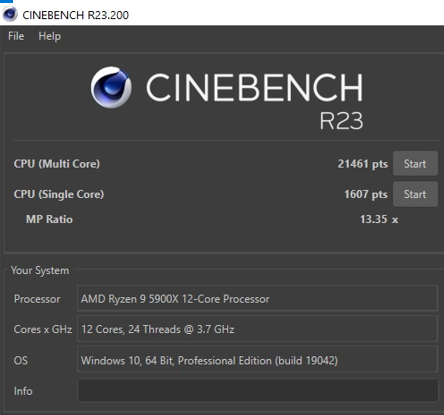Click the CPU (Single Core) label
444x415 pixels.
pyautogui.click(x=59, y=194)
